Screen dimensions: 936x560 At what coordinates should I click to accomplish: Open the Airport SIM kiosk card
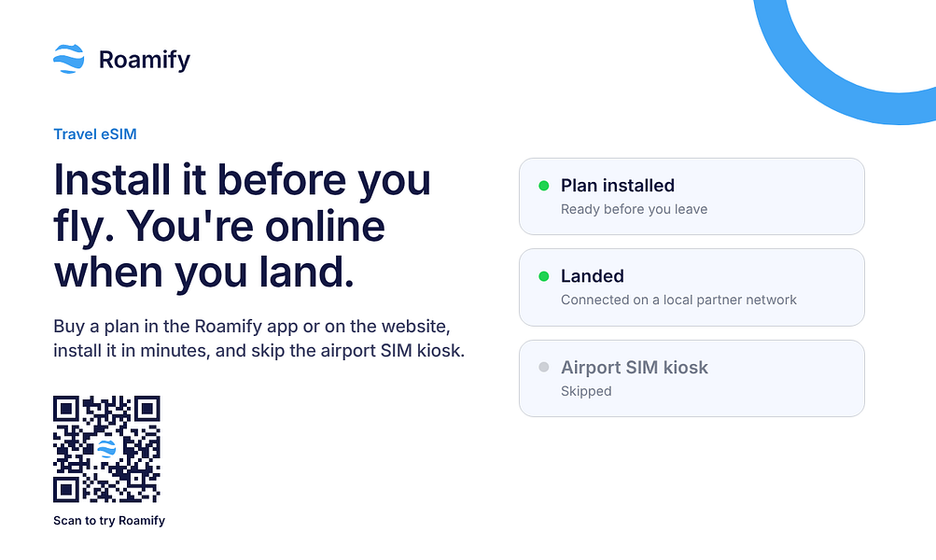click(692, 378)
